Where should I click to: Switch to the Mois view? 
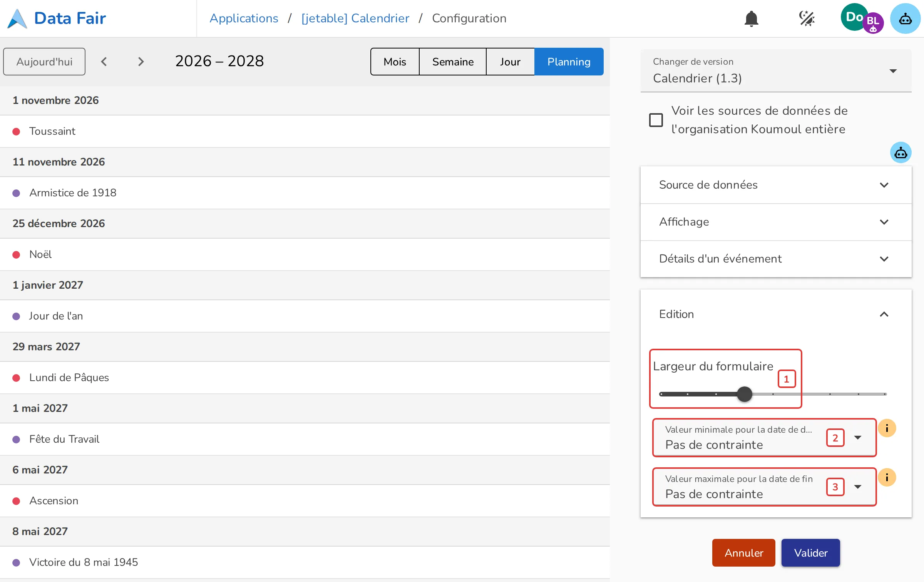[395, 62]
